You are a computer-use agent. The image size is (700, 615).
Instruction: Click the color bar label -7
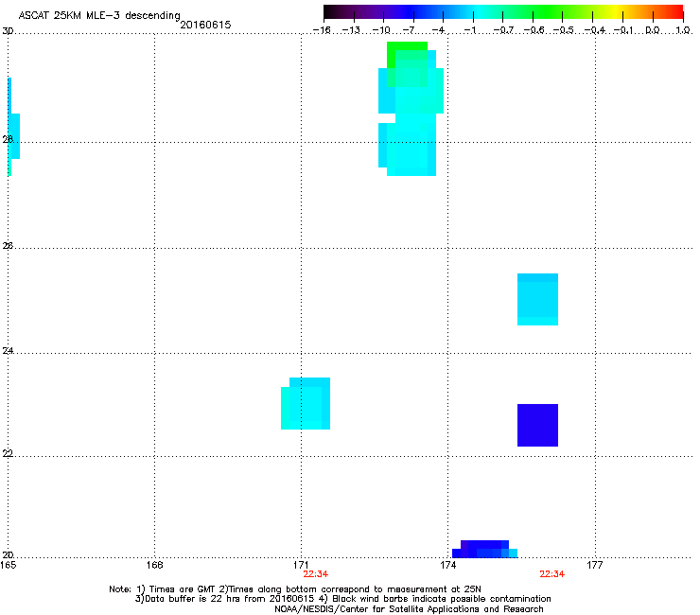(x=409, y=30)
